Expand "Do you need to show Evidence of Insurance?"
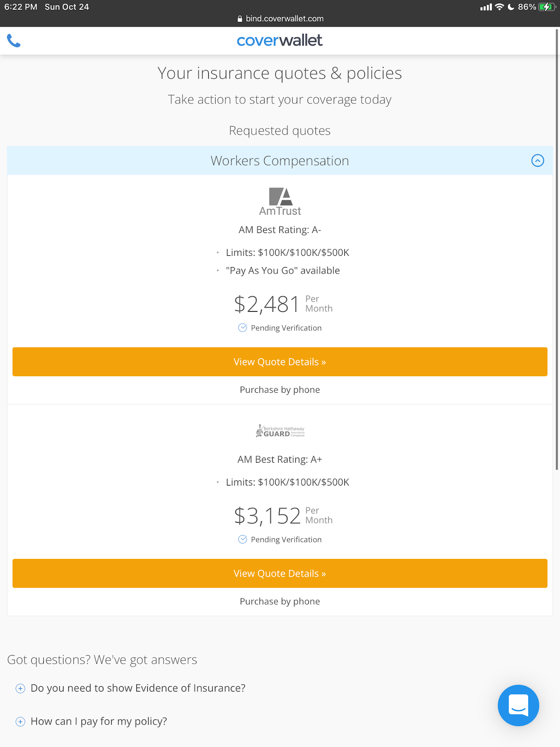This screenshot has height=747, width=560. [21, 689]
